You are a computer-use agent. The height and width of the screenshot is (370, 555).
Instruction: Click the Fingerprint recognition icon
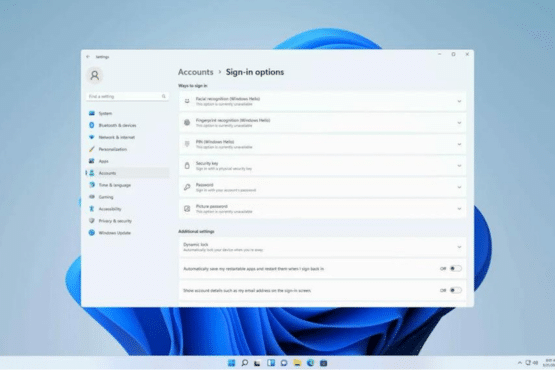point(187,123)
